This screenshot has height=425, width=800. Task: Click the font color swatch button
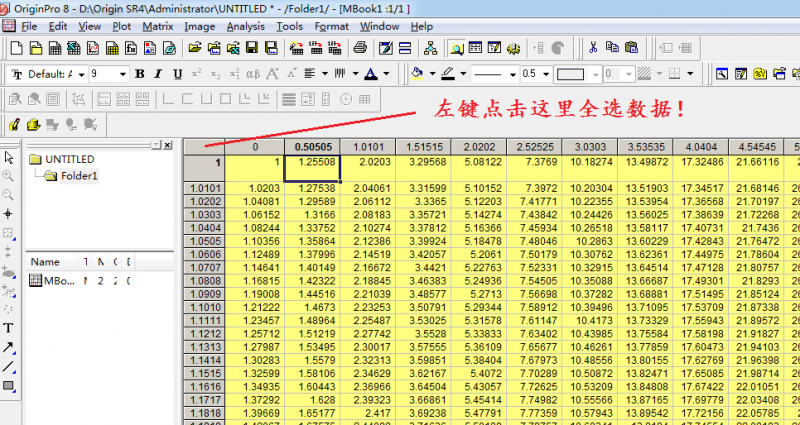pyautogui.click(x=371, y=74)
